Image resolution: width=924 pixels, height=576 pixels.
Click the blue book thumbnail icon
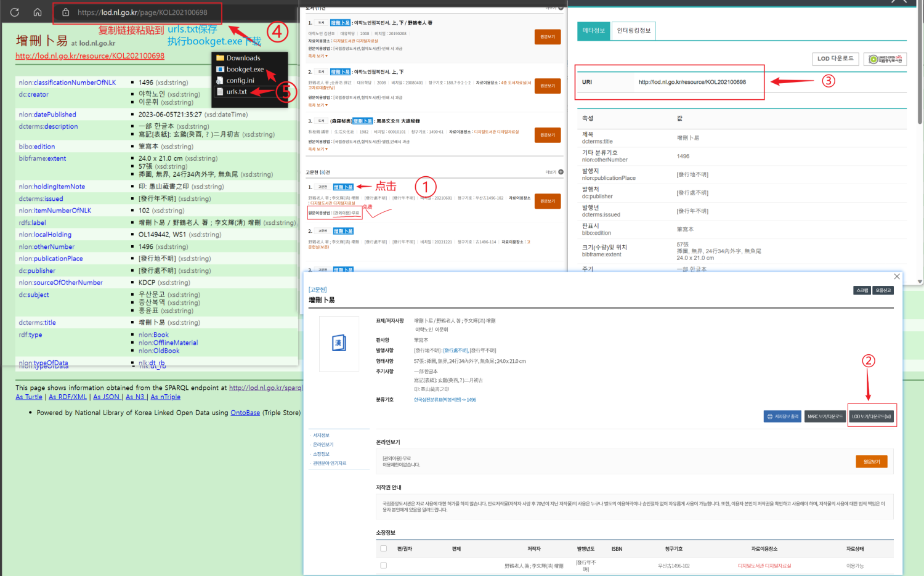pyautogui.click(x=339, y=343)
